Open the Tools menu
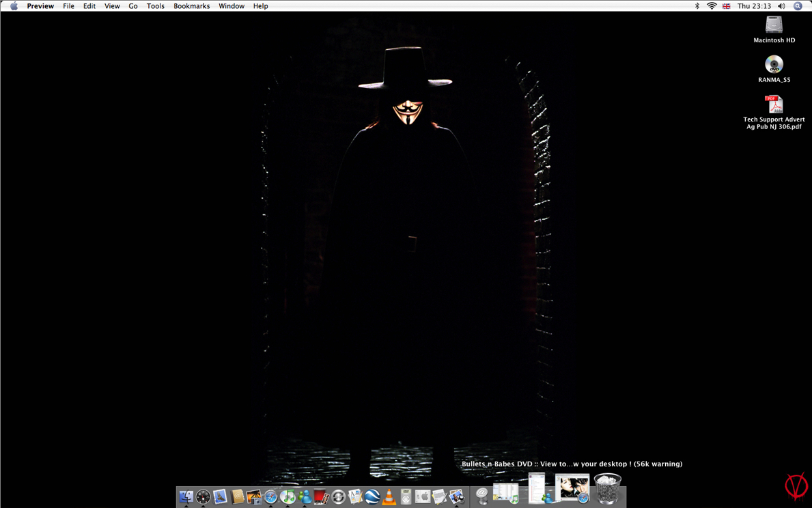This screenshot has height=508, width=812. pos(155,6)
